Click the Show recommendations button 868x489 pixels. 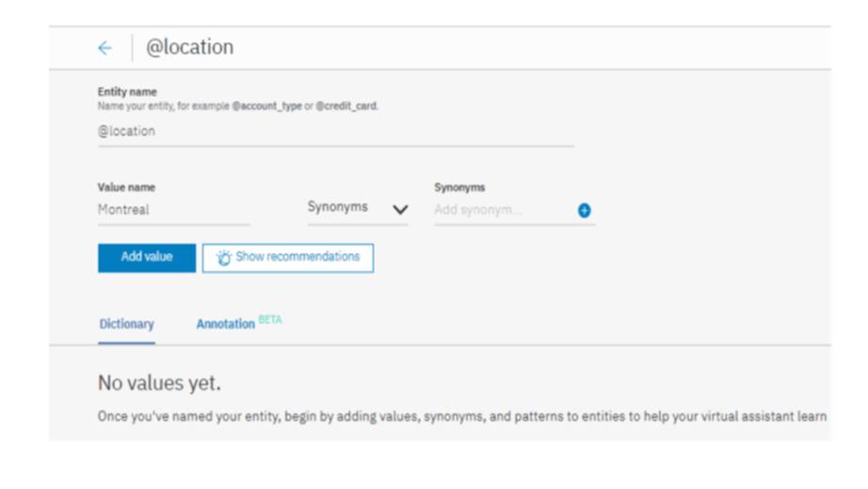click(287, 257)
